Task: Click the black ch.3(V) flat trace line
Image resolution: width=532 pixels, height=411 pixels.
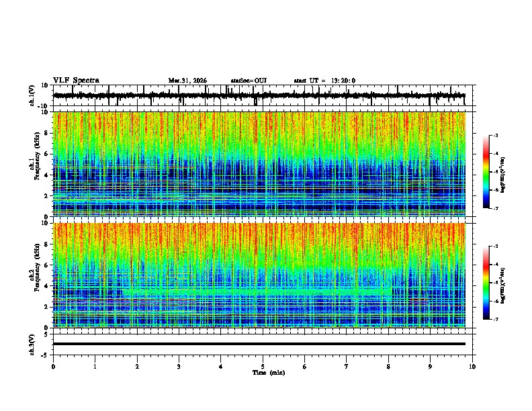Action: click(259, 344)
